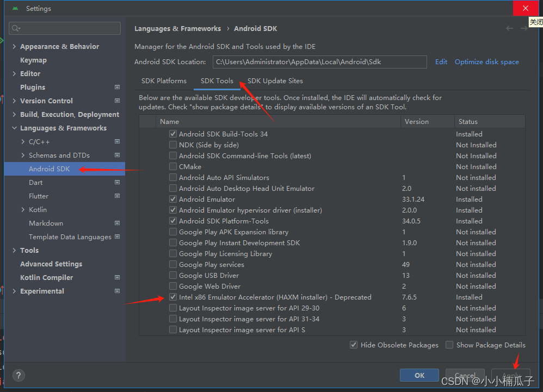Sort table by Name column header
The image size is (543, 392).
(x=278, y=121)
